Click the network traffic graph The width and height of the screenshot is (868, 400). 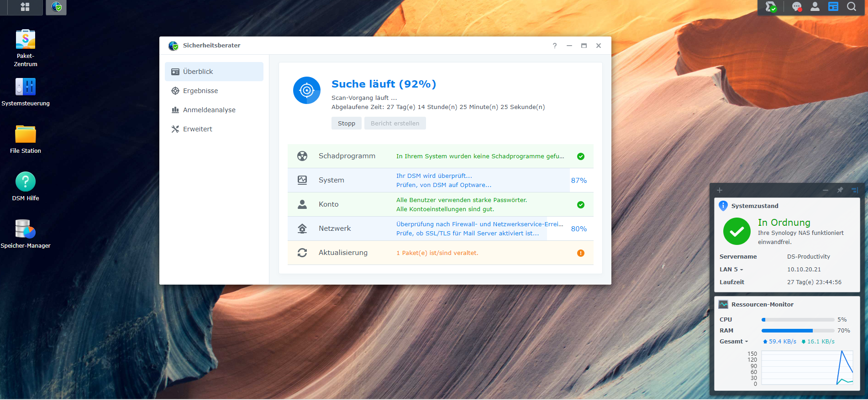point(807,368)
